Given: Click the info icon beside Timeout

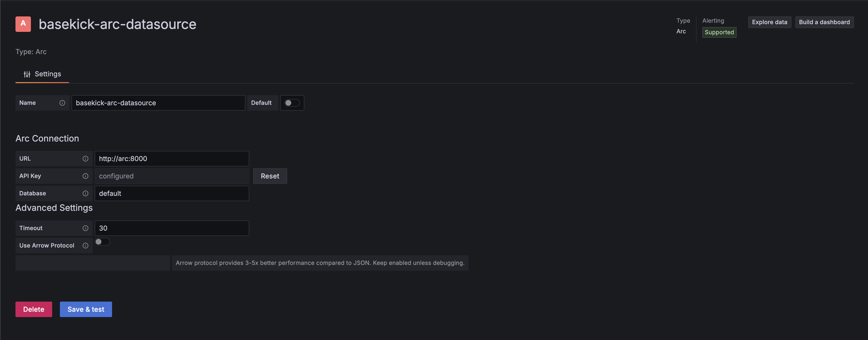Looking at the screenshot, I should 85,228.
